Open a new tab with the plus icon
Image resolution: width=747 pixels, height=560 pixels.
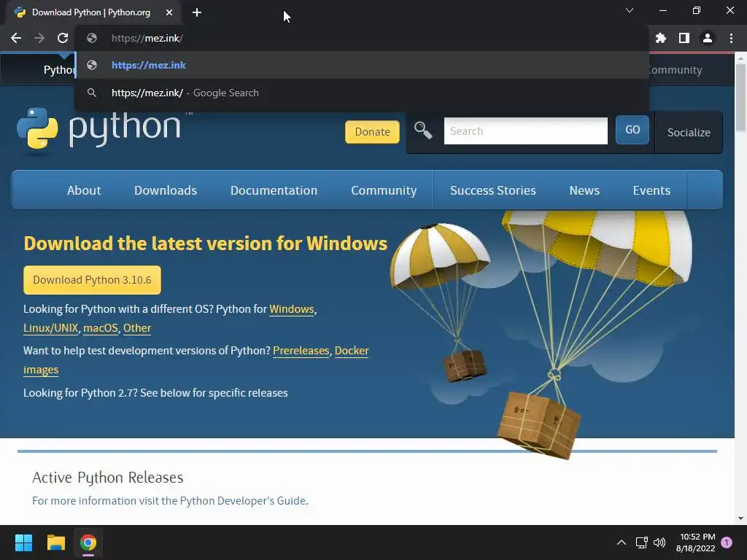pos(197,13)
